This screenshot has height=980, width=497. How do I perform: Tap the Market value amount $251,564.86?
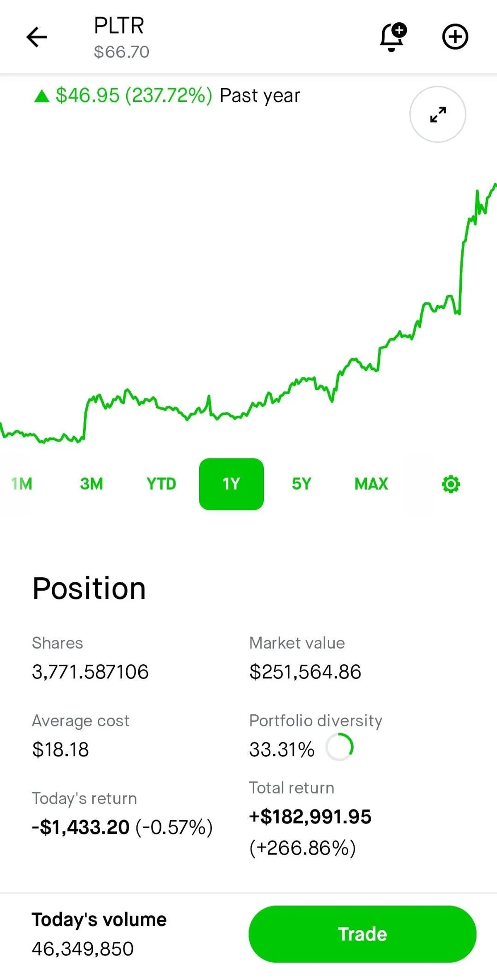coord(305,672)
